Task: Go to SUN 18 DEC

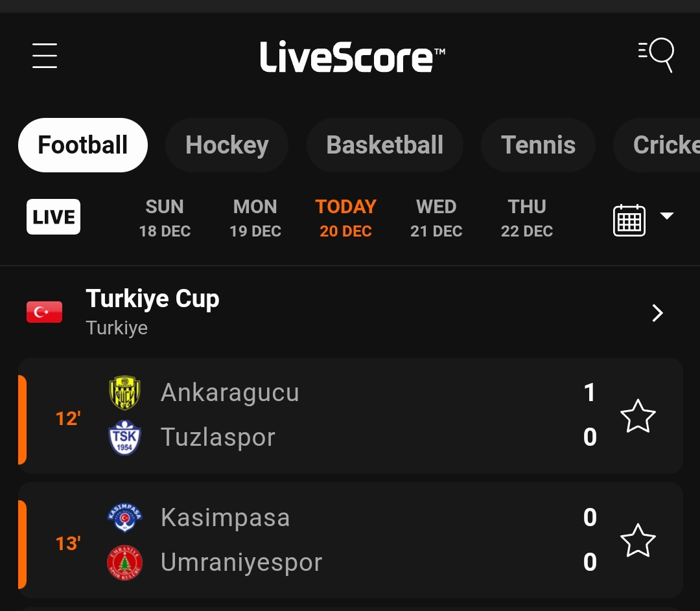Action: tap(165, 218)
